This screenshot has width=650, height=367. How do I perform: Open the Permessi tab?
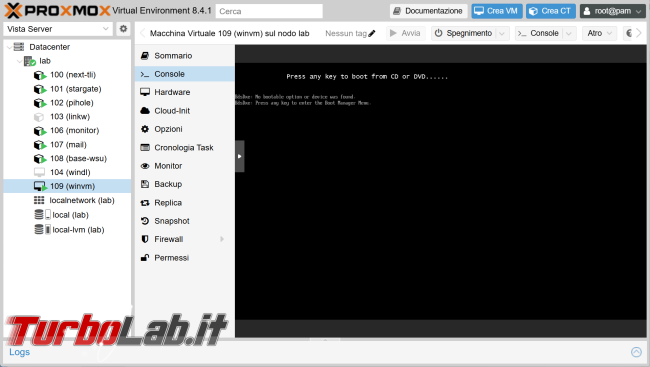point(185,258)
